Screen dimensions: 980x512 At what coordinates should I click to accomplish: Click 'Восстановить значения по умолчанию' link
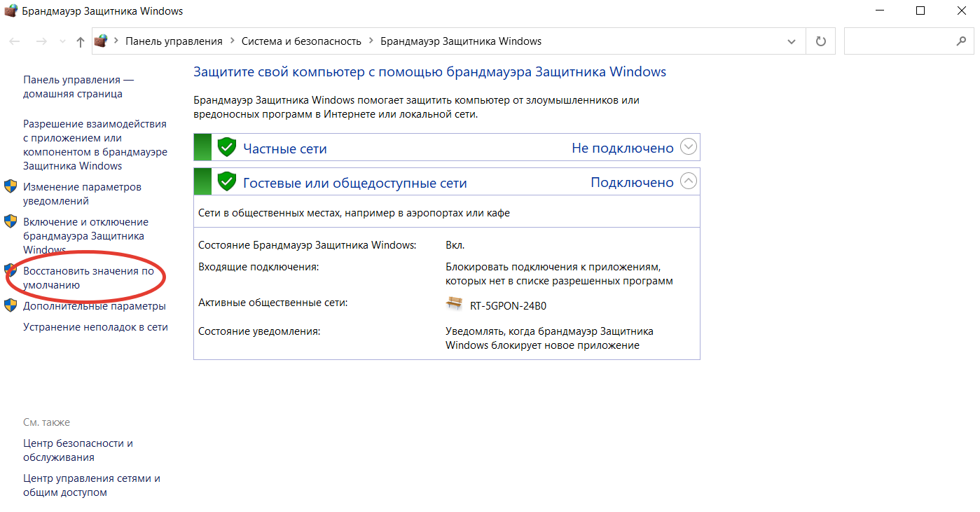pyautogui.click(x=89, y=278)
